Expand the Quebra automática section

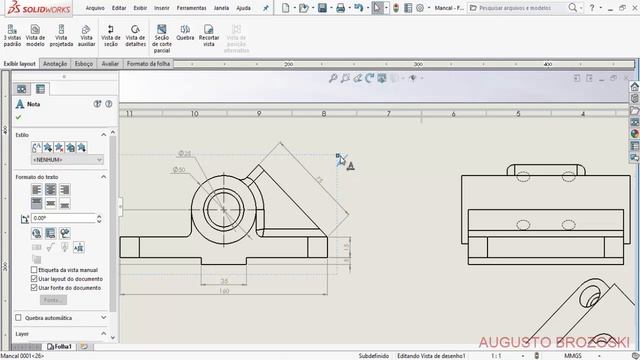[103, 318]
